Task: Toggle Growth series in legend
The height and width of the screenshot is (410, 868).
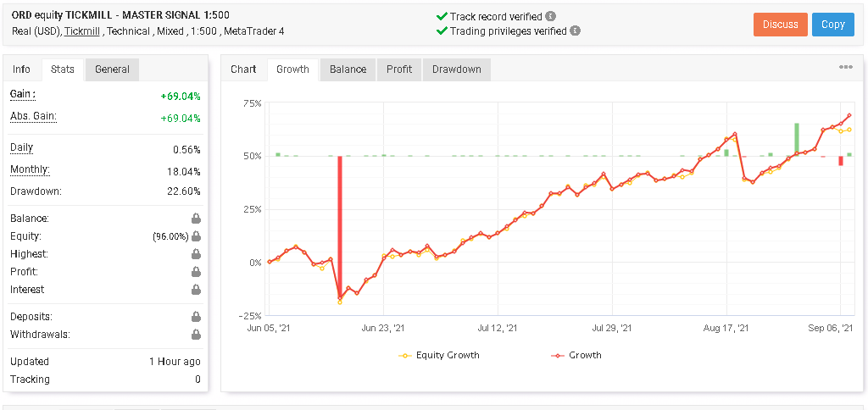Action: 576,355
